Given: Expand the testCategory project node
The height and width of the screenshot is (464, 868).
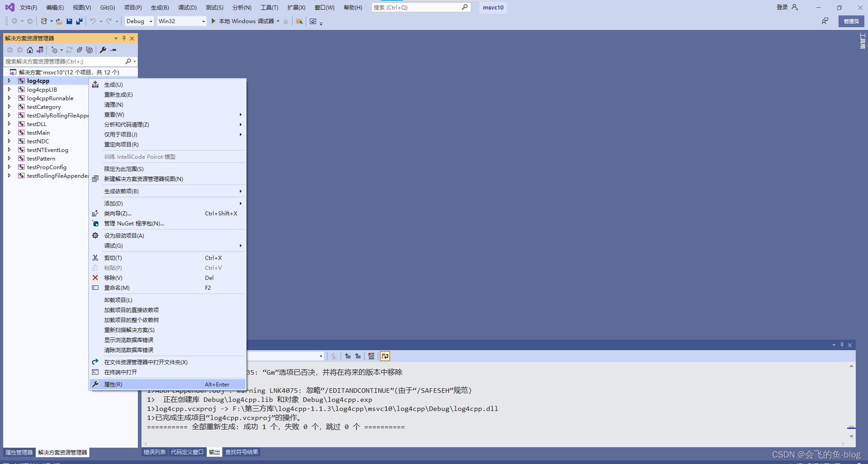Looking at the screenshot, I should click(9, 107).
